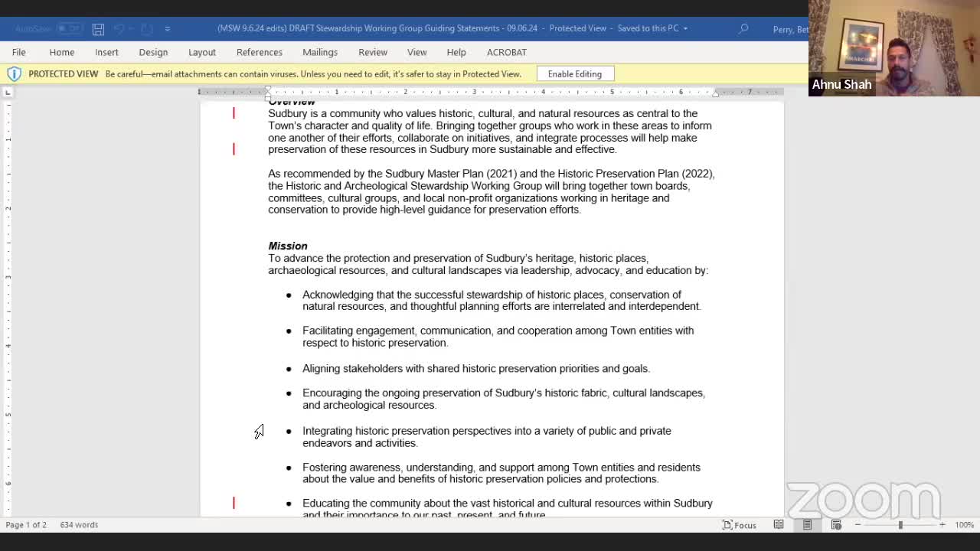Click the 'Mission' heading in the document
This screenshot has height=551, width=980.
[288, 246]
